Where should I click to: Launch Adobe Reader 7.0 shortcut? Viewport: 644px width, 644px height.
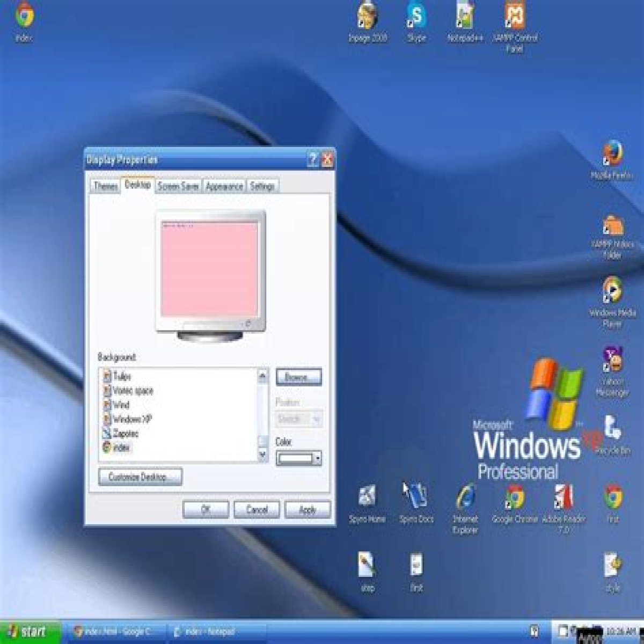point(563,508)
